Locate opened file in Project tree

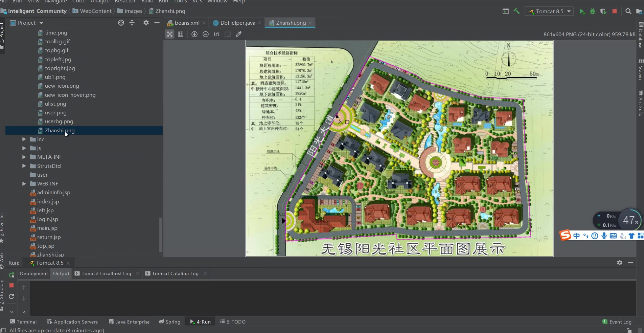[121, 23]
